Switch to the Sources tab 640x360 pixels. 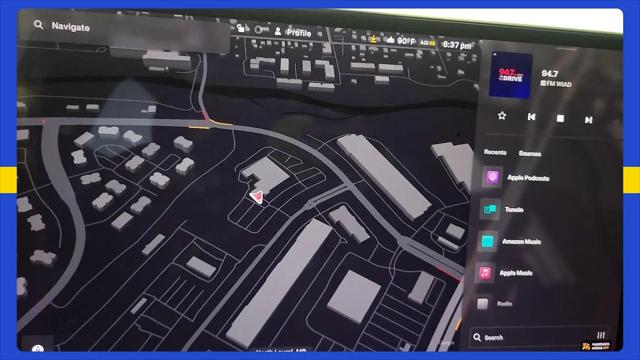point(530,153)
